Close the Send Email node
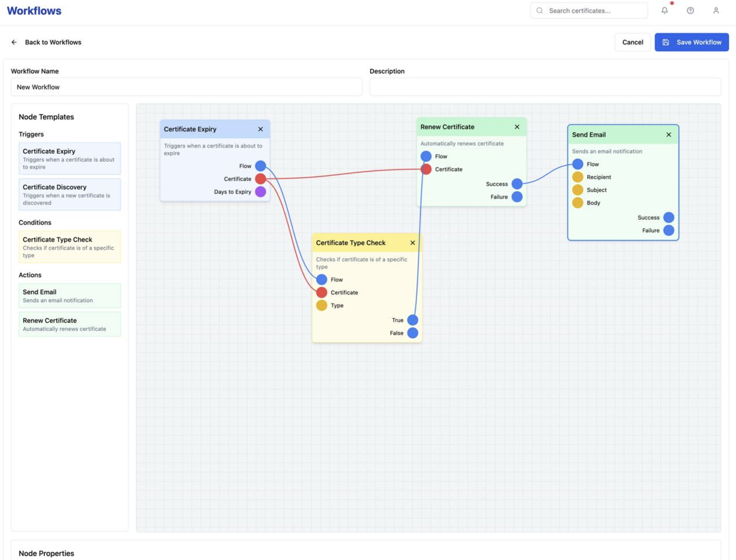Screen dimensions: 736x560 coord(668,135)
